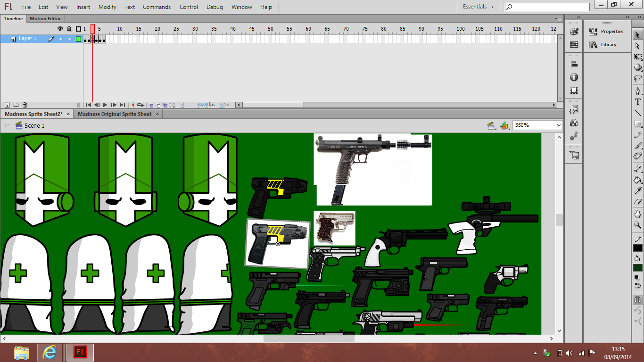Click the dark green fill color swatch
644x362 pixels.
(x=637, y=268)
